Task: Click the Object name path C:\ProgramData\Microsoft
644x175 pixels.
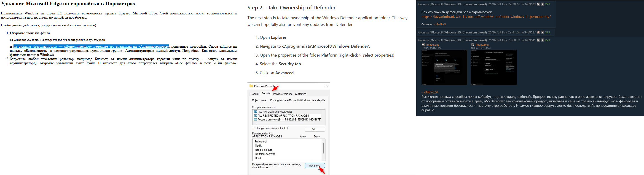Action: [298, 100]
